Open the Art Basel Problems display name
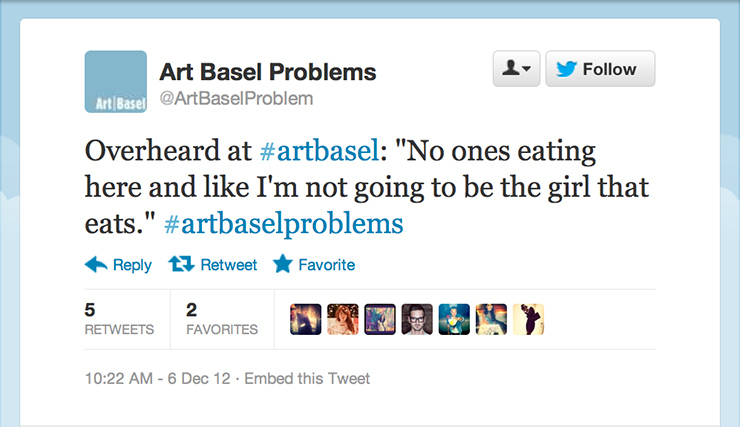 pyautogui.click(x=268, y=72)
